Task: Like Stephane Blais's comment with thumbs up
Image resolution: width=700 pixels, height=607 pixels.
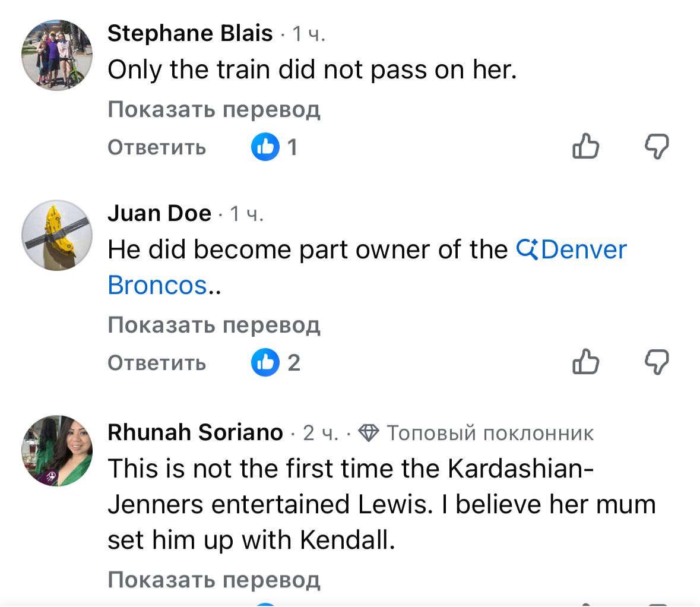Action: click(585, 147)
